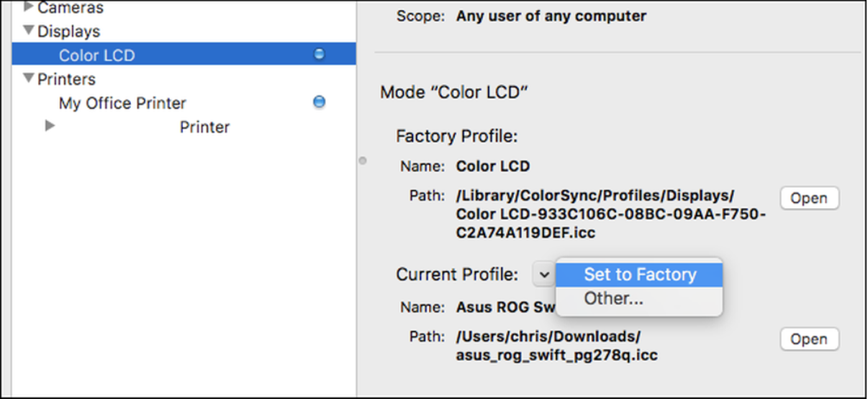Collapse the Printers group triangle
The width and height of the screenshot is (868, 399).
click(x=29, y=79)
